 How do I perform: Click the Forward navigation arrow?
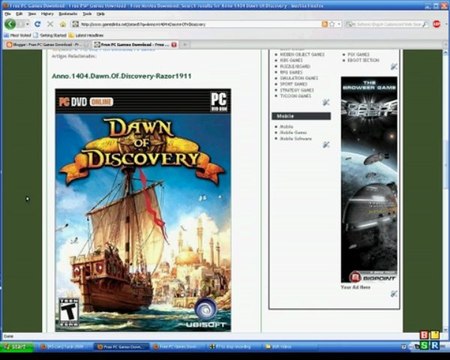click(21, 24)
